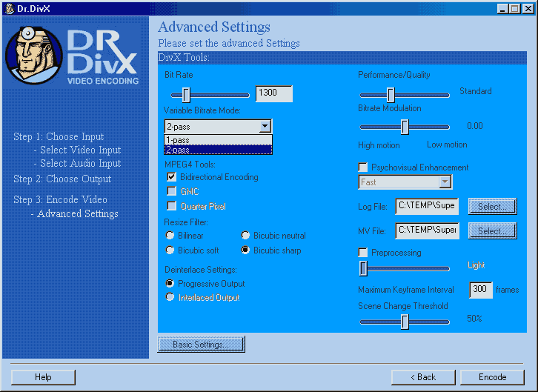Open the Fast psychovisual mode dropdown
This screenshot has height=392, width=538.
(x=444, y=182)
